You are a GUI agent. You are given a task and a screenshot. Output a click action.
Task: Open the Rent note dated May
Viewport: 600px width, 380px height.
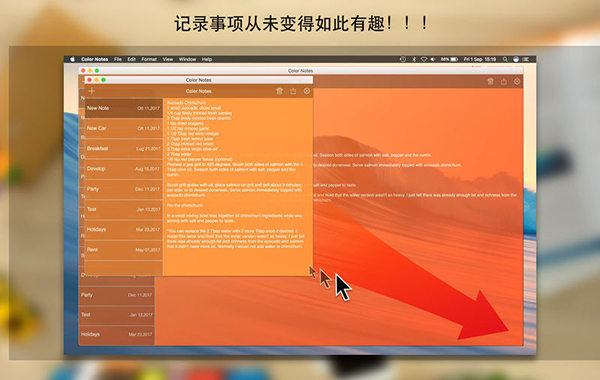(124, 250)
